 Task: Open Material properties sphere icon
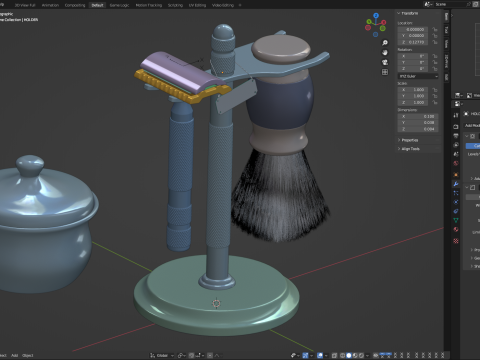click(456, 229)
